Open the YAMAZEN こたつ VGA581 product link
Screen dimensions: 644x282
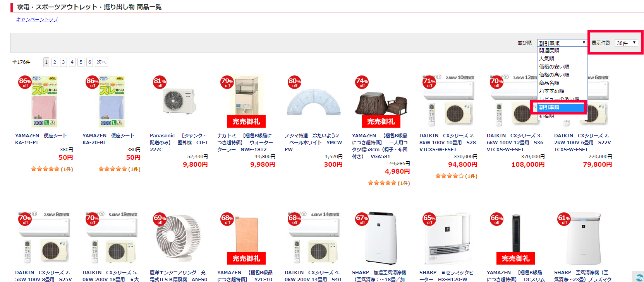pos(381,146)
